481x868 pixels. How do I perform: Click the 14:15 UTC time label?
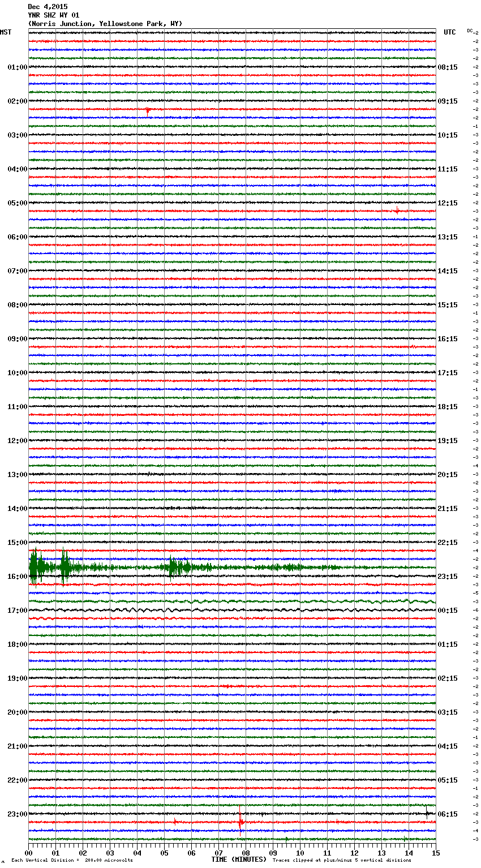pos(448,271)
